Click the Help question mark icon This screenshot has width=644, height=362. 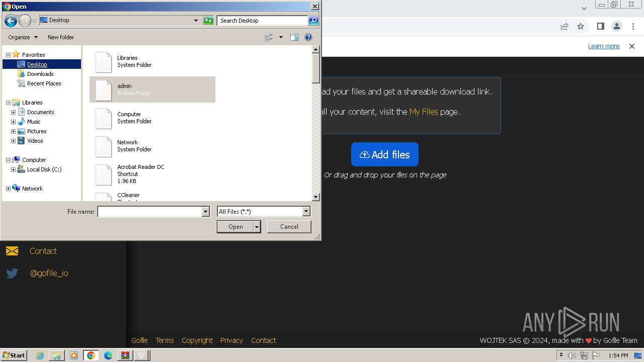308,37
